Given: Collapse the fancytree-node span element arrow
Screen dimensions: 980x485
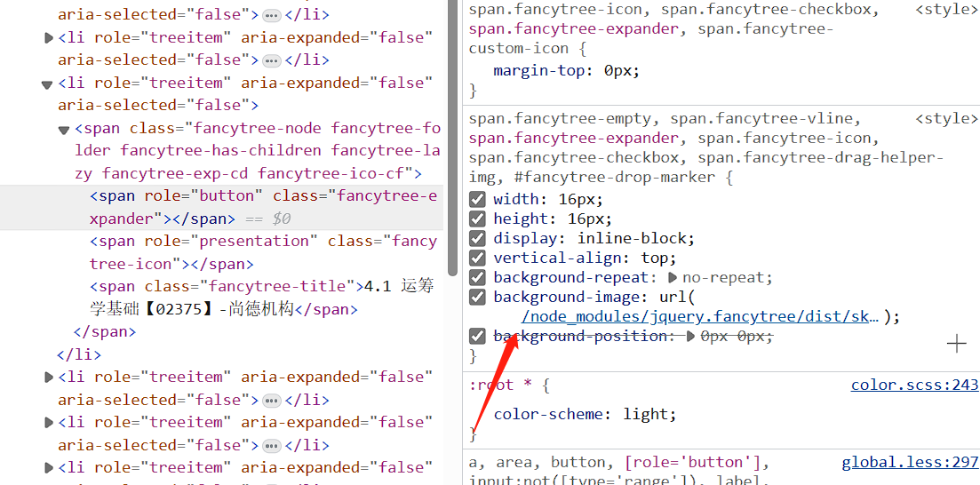Looking at the screenshot, I should (64, 130).
